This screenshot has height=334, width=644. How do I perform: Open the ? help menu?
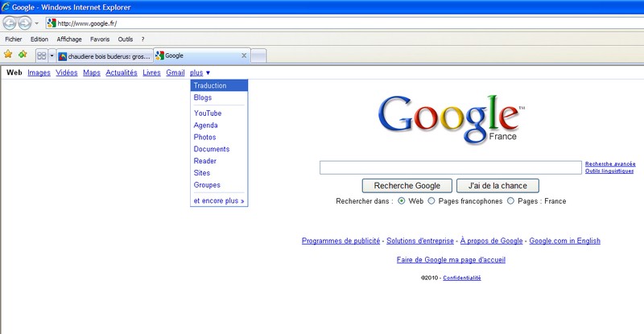point(142,39)
